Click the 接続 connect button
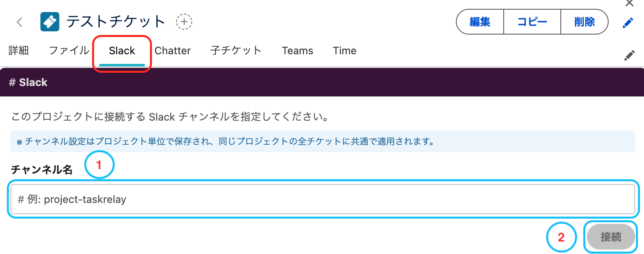 click(611, 237)
